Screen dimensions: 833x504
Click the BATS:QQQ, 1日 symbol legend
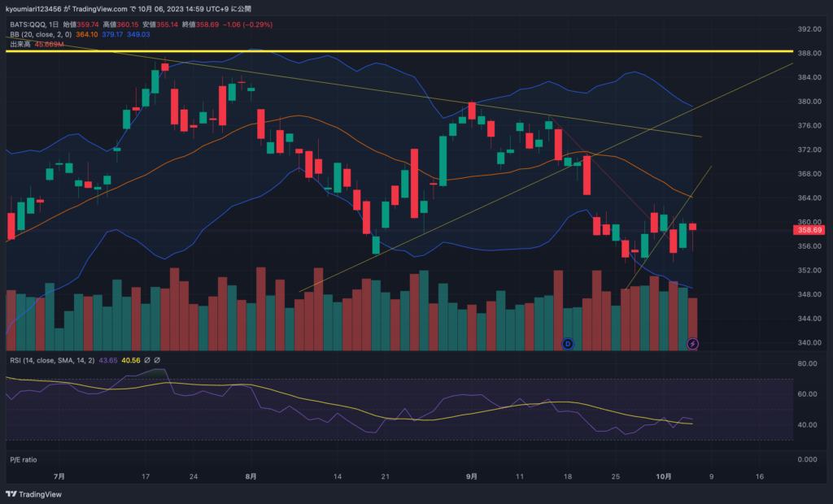(x=34, y=24)
